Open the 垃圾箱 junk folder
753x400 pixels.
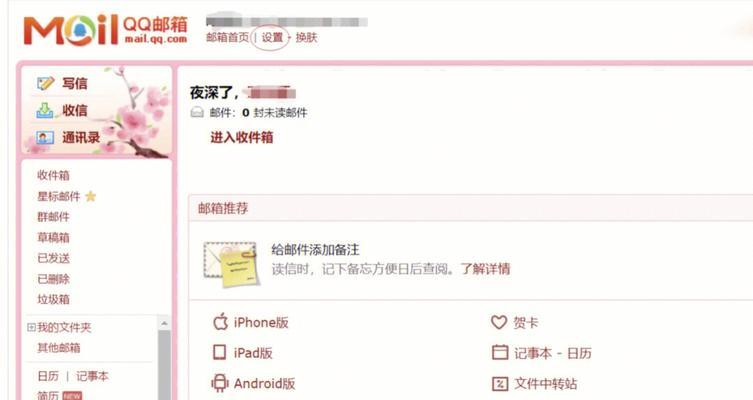click(53, 299)
